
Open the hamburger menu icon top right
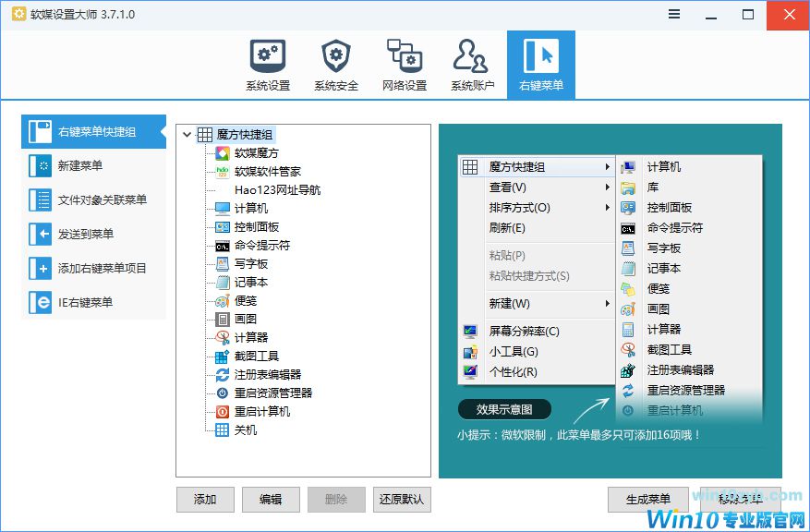tap(673, 14)
